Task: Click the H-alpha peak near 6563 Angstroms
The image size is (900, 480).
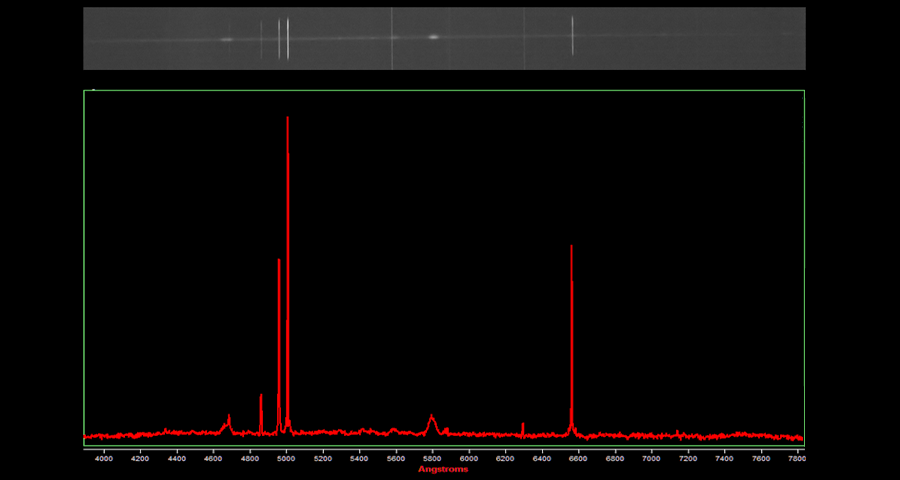Action: [571, 246]
